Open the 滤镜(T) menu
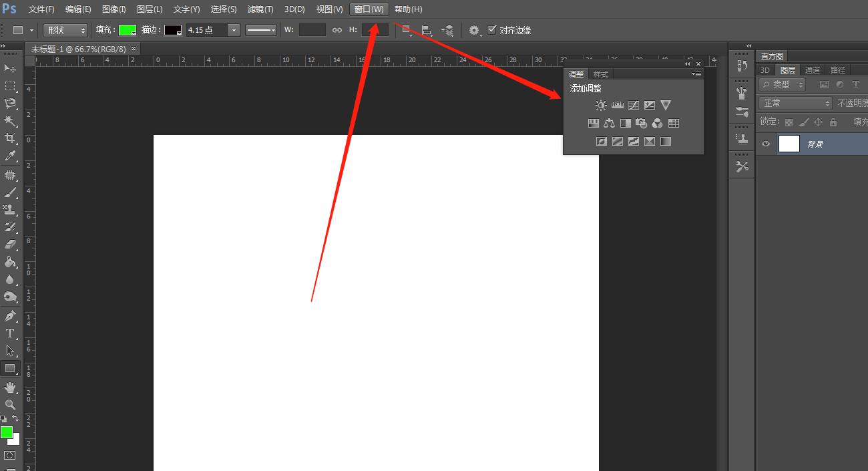The image size is (868, 471). 260,9
